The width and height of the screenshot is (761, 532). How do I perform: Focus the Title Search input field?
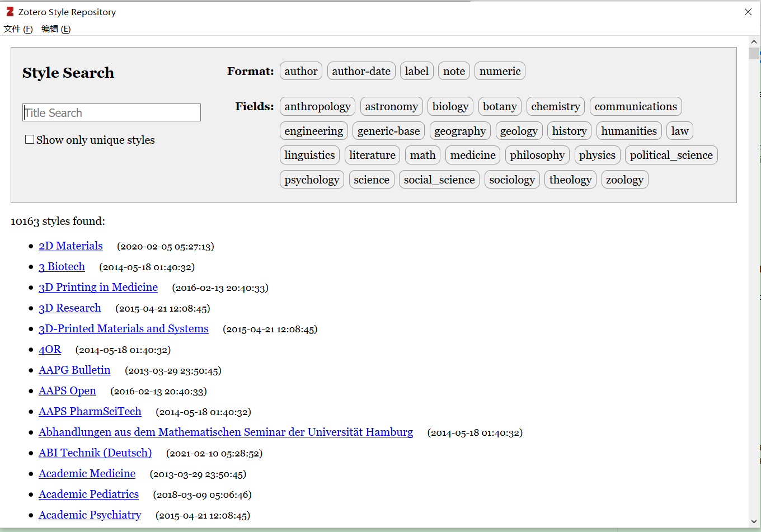coord(111,112)
